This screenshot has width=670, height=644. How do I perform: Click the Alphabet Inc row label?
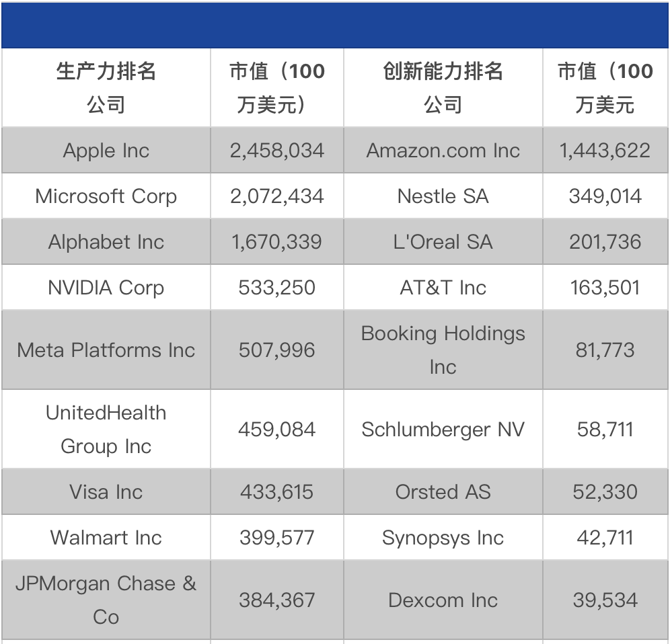(x=106, y=242)
